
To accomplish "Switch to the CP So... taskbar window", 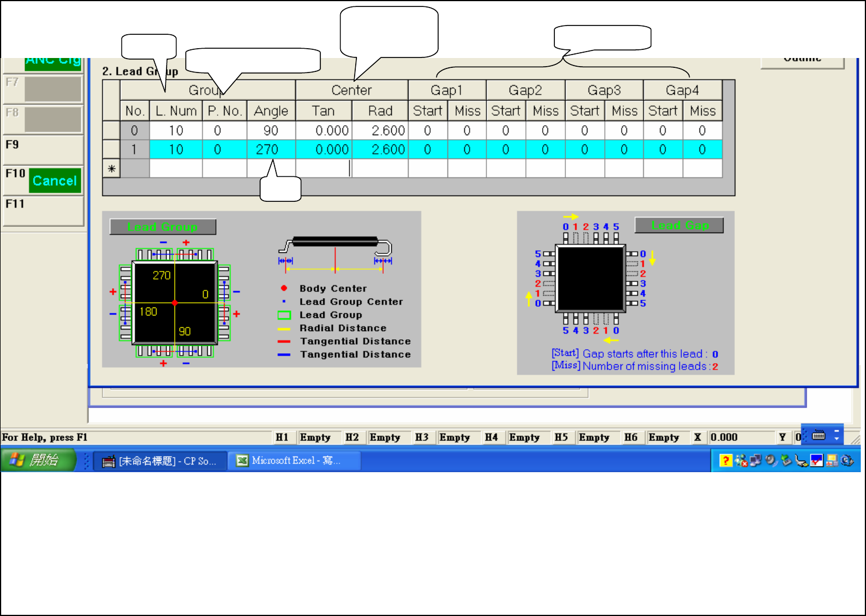I will click(160, 461).
